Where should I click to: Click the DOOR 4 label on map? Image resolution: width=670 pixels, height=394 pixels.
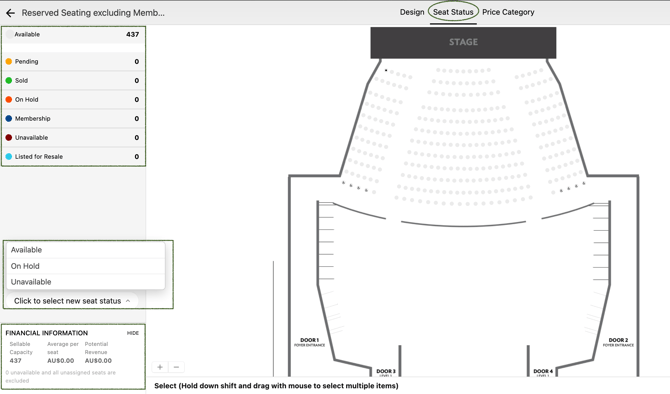point(543,372)
